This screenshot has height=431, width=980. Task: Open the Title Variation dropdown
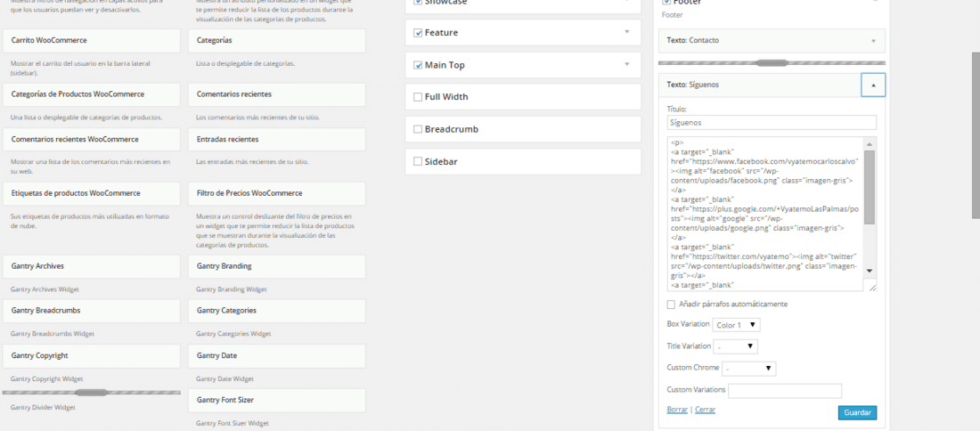coord(736,346)
